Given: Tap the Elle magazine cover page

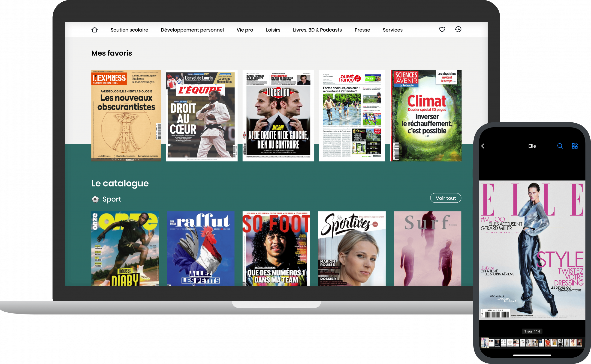Looking at the screenshot, I should click(x=532, y=250).
